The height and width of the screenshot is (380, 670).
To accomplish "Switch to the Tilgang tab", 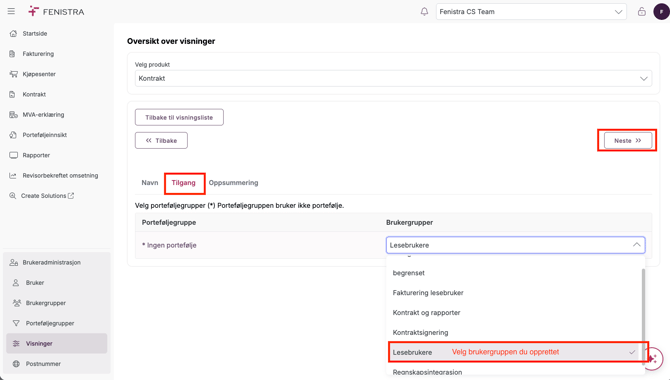I will [x=184, y=183].
